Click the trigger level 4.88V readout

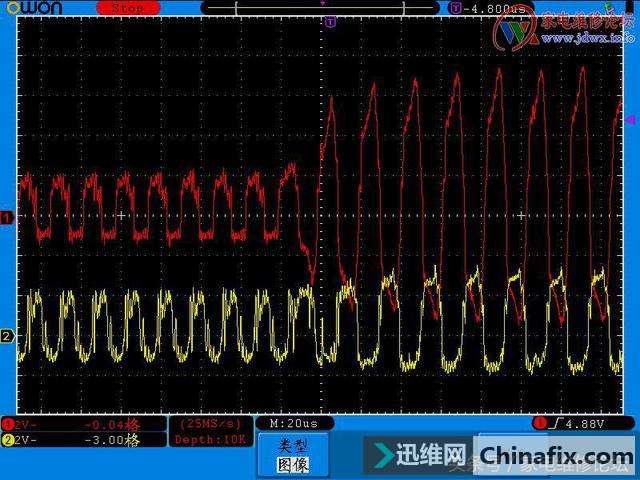(579, 424)
